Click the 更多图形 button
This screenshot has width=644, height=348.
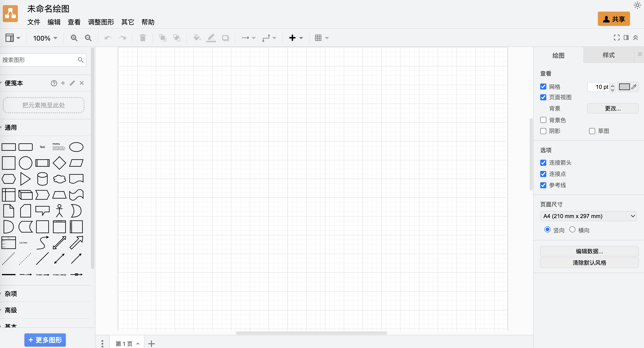pyautogui.click(x=45, y=340)
